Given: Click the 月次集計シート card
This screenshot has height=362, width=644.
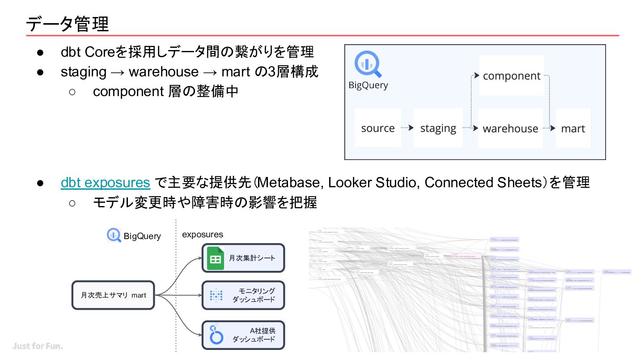Looking at the screenshot, I should coord(243,258).
